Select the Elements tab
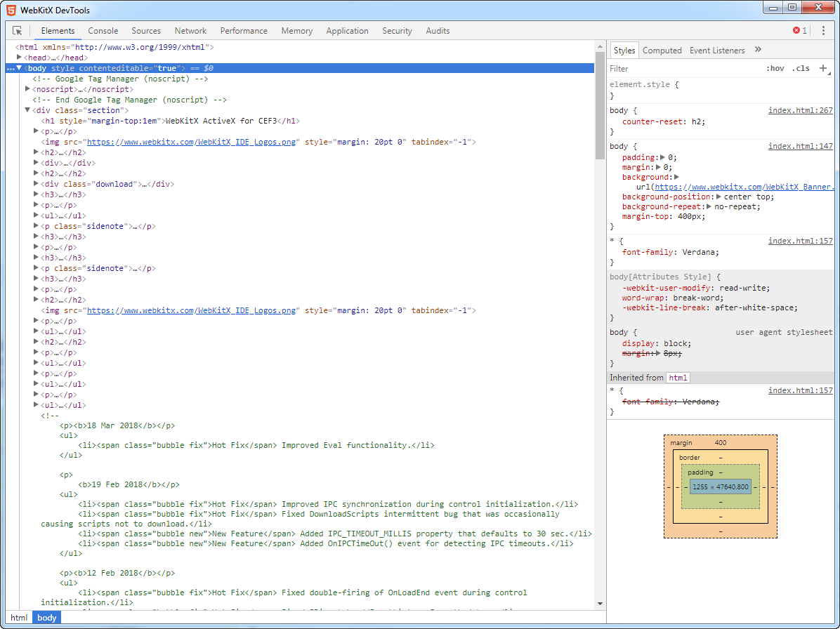Image resolution: width=840 pixels, height=629 pixels. click(x=58, y=30)
